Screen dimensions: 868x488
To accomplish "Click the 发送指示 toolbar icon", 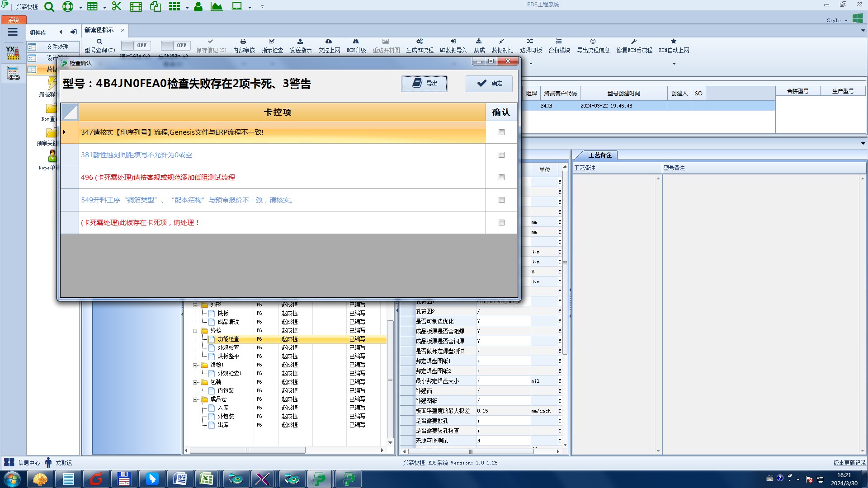I will coord(300,42).
